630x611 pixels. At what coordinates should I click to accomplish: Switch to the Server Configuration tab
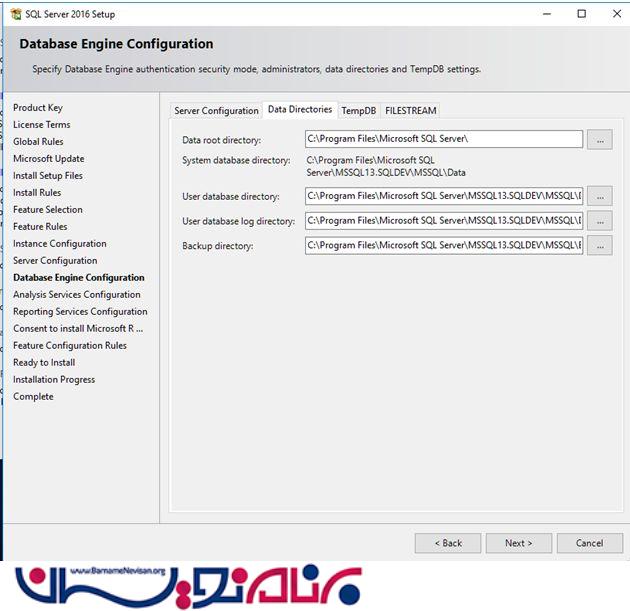(216, 110)
